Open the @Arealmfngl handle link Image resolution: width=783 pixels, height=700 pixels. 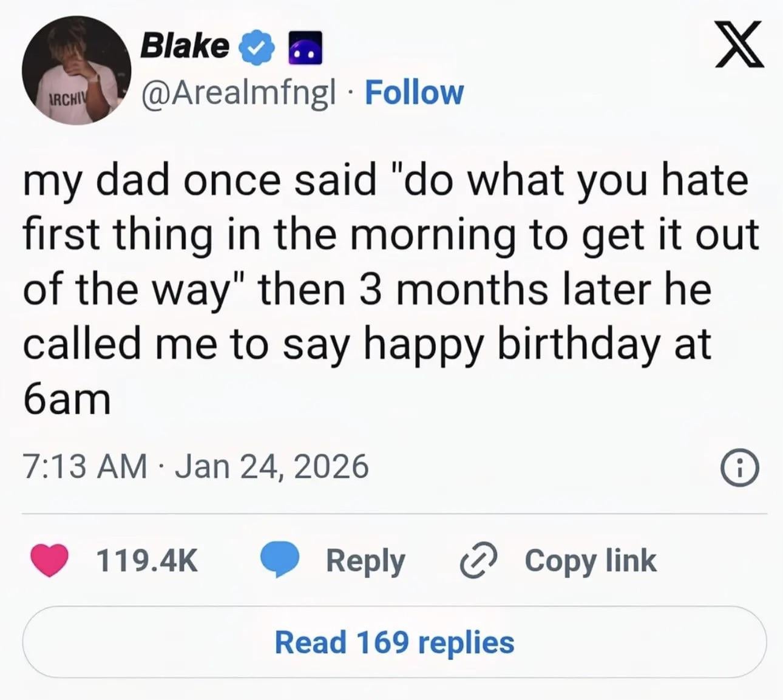[238, 93]
